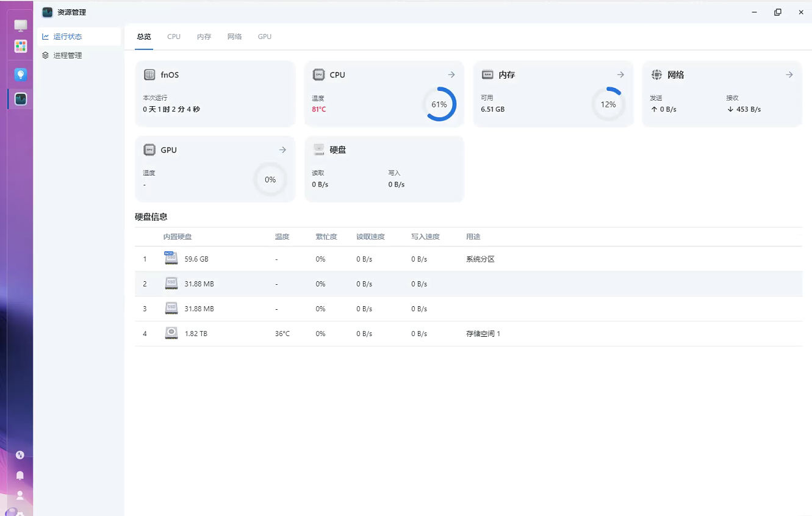Click the fnOS card chip icon
Screen dimensions: 812x516
click(x=149, y=75)
